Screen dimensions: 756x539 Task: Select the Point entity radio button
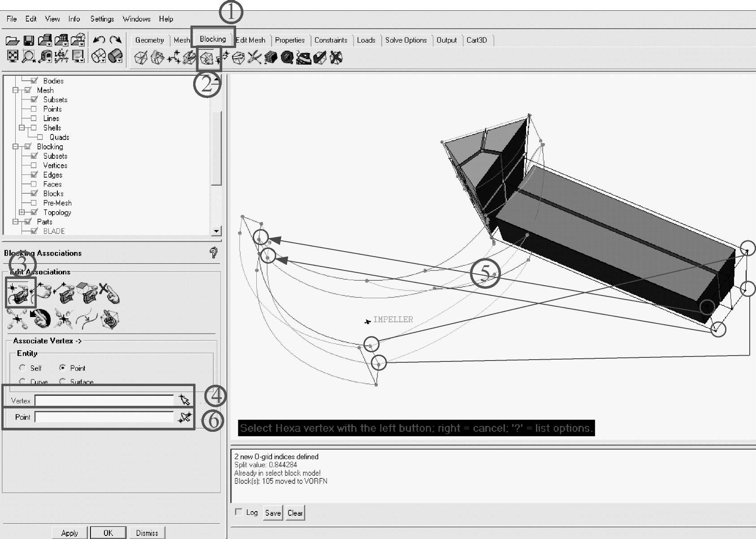[63, 368]
